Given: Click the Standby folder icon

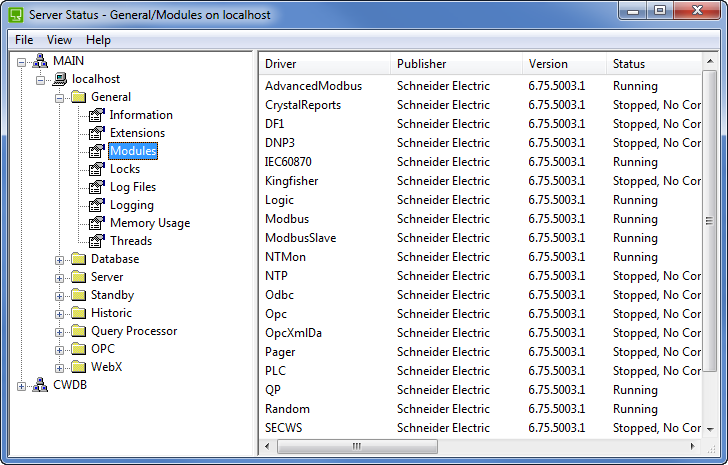Looking at the screenshot, I should point(78,295).
